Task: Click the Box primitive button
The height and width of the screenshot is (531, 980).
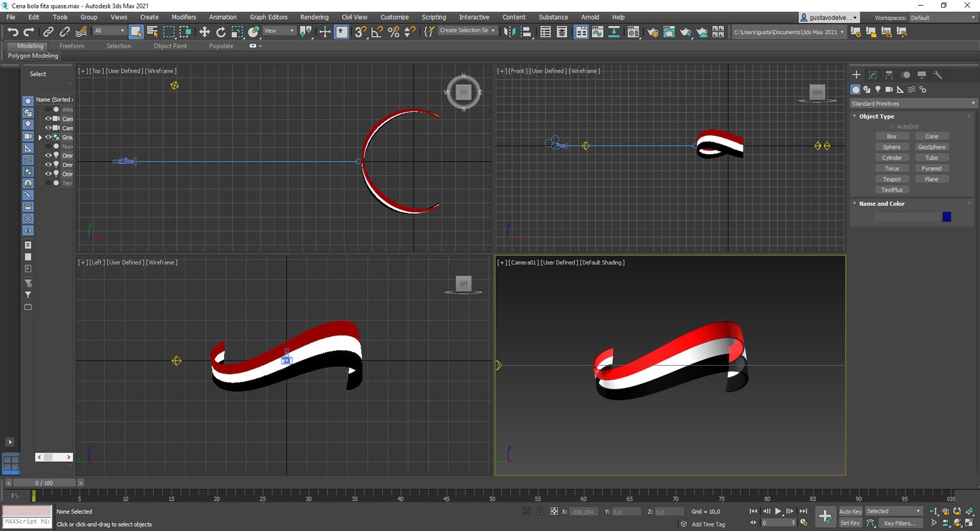Action: coord(892,137)
